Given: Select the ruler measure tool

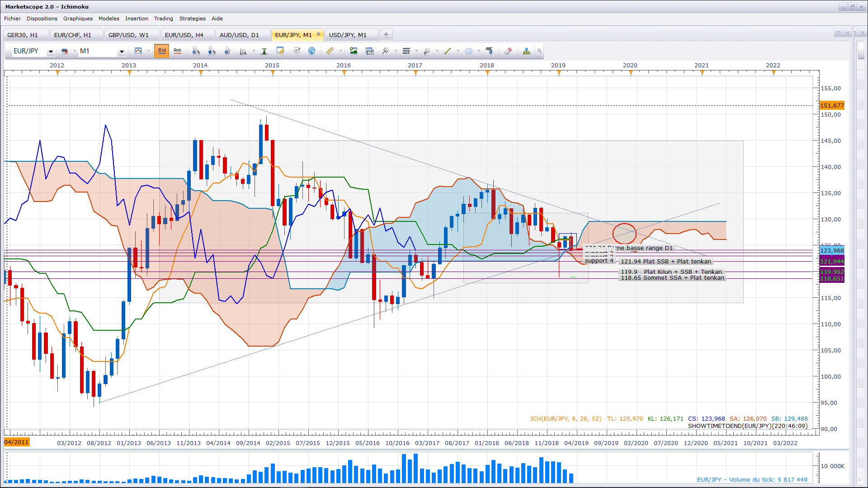Looking at the screenshot, I should tap(330, 51).
